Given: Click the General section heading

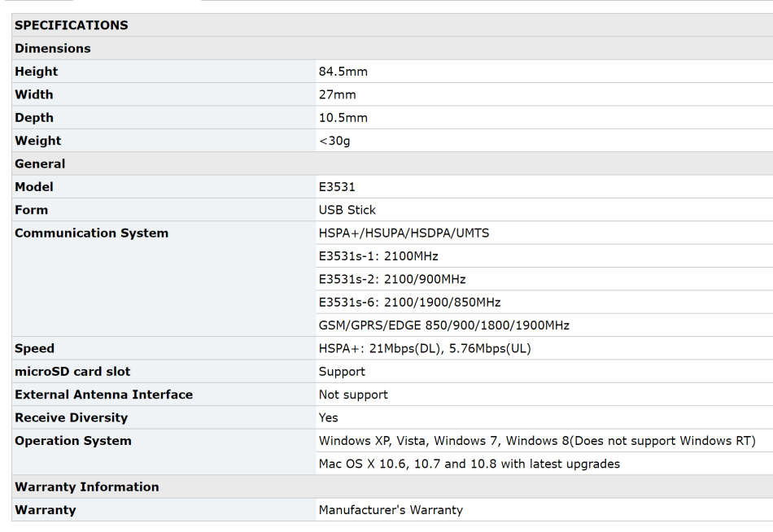Looking at the screenshot, I should pos(40,164).
